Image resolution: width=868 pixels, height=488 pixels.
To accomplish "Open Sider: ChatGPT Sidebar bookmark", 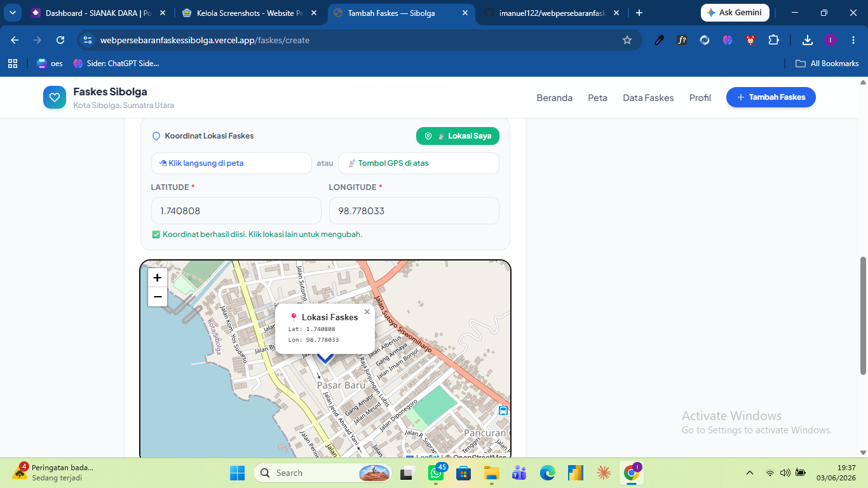I will (116, 64).
